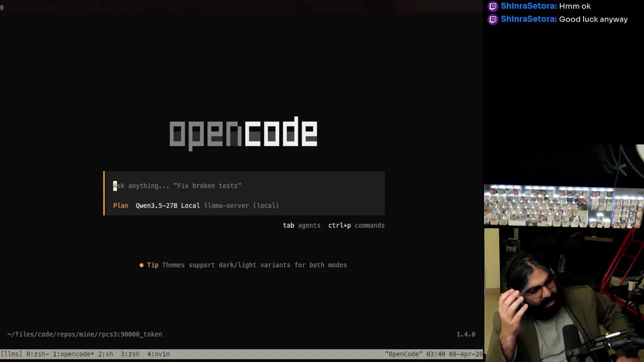Viewport: 644px width, 362px height.
Task: Click the Twitch icon beside 'Good luck anyway'
Action: click(x=493, y=19)
